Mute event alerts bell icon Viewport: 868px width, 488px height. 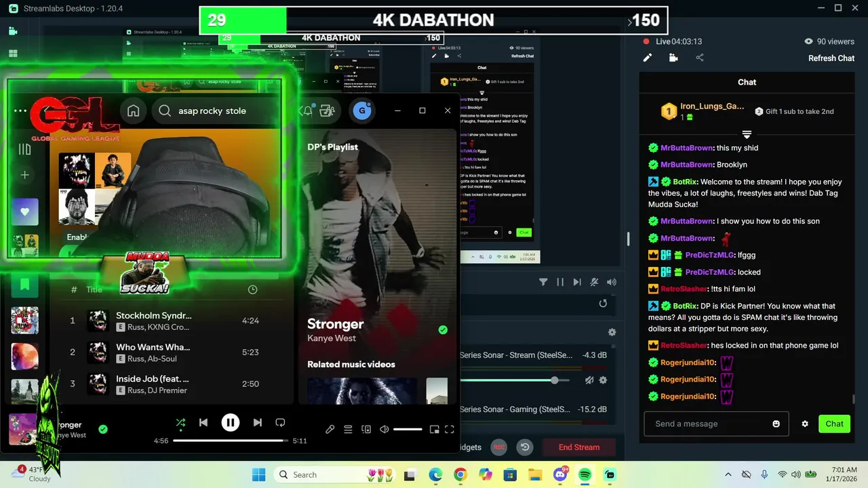tap(594, 282)
